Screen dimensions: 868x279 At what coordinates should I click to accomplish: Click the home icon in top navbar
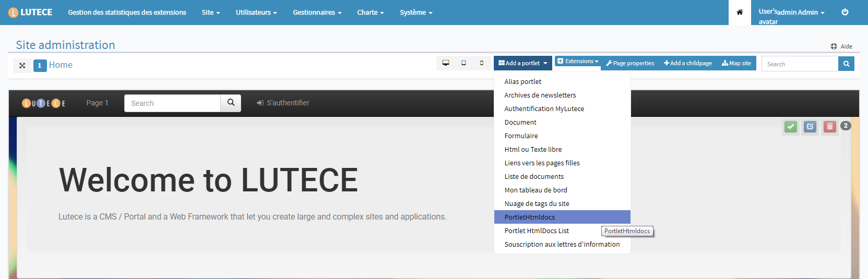pos(740,13)
